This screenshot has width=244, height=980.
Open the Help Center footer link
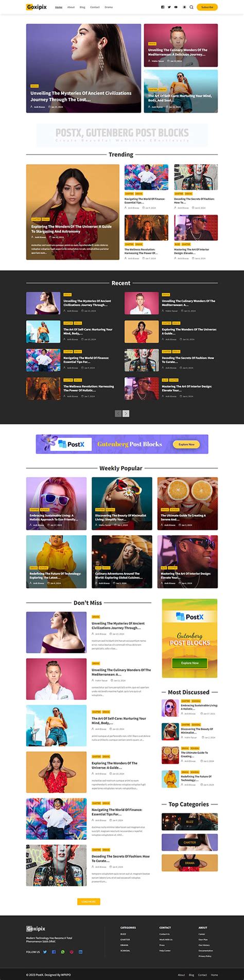click(165, 950)
